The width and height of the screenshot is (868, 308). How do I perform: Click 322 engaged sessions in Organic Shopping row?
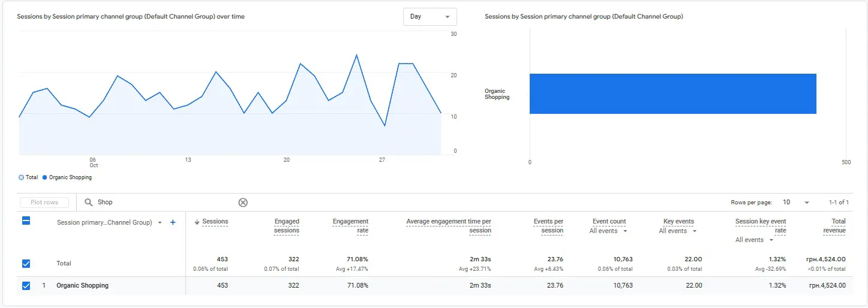coord(293,286)
